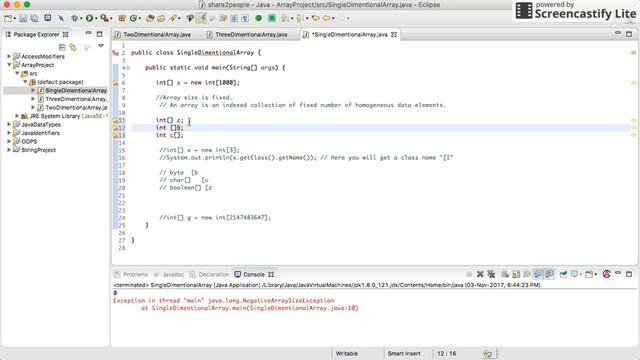Maximize the editor area

629,34
